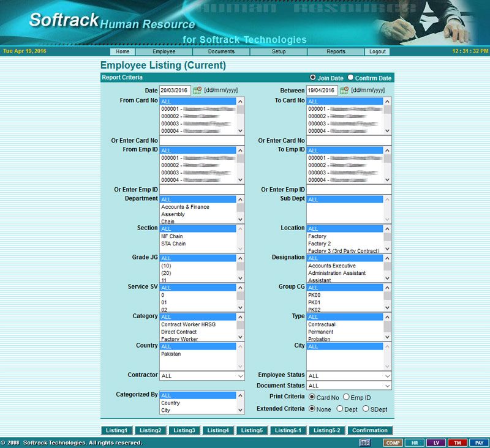Select the Confirm Date radio button
The image size is (490, 448).
(351, 78)
